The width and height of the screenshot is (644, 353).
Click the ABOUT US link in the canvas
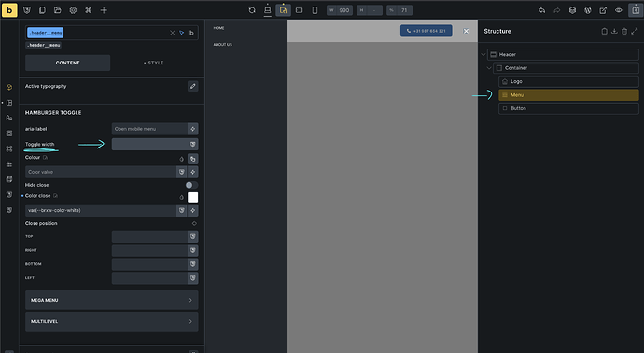tap(223, 45)
